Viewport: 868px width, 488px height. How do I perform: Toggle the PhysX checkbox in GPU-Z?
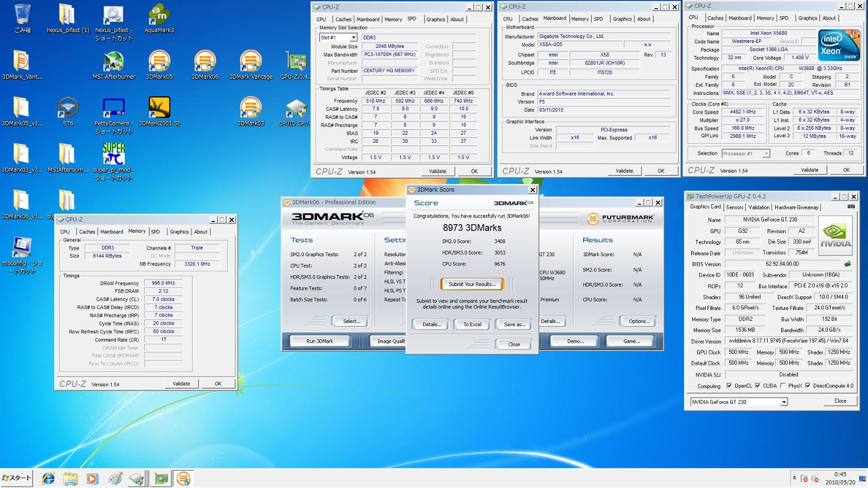coord(783,386)
